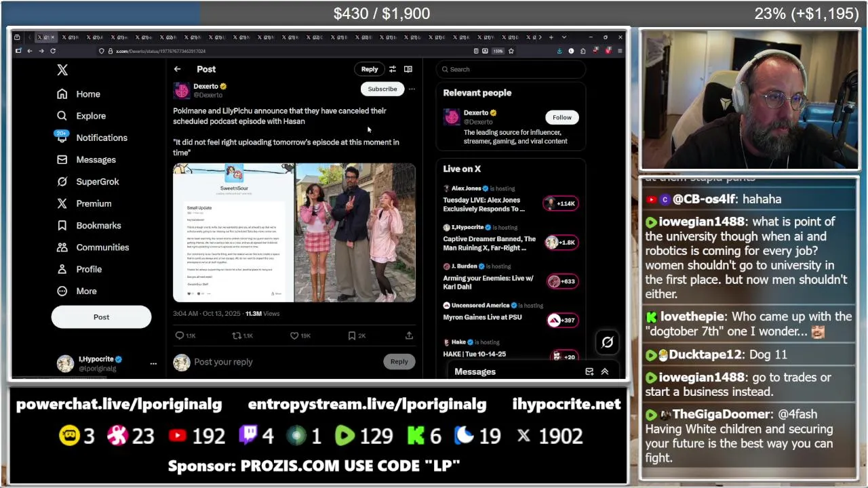Open the photo of three people posing

coord(355,232)
